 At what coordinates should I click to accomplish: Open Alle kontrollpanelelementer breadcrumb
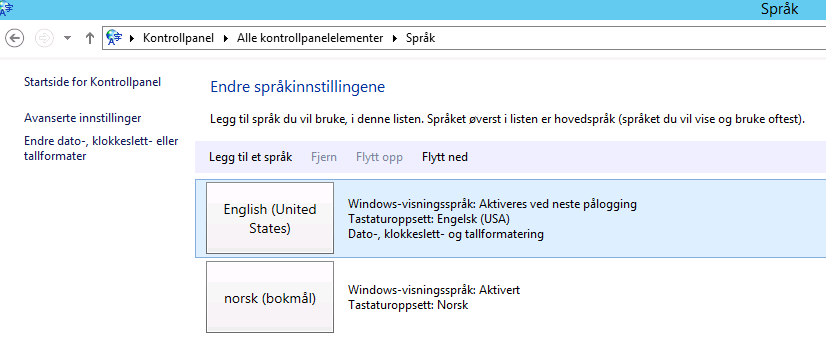click(310, 38)
